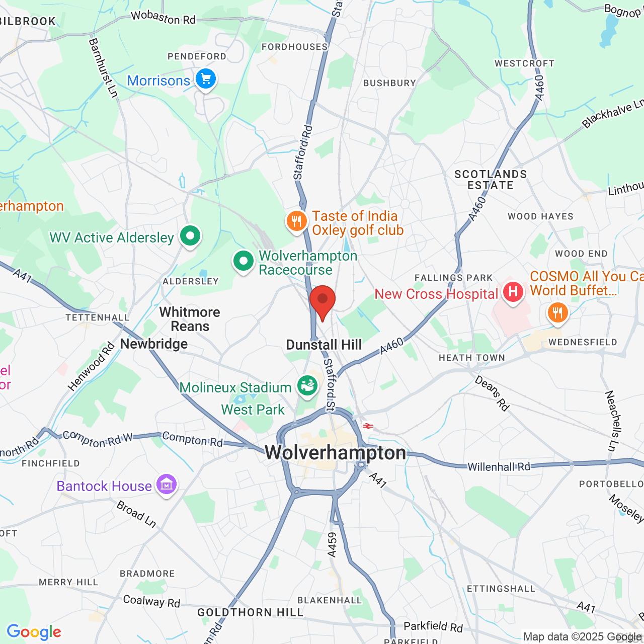Select the Bantock House museum icon
644x644 pixels.
[x=167, y=486]
